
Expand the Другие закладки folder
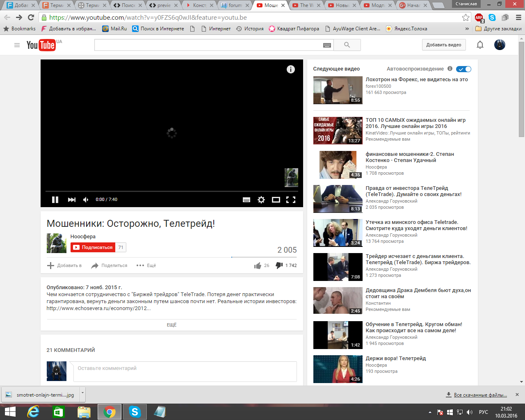(498, 29)
